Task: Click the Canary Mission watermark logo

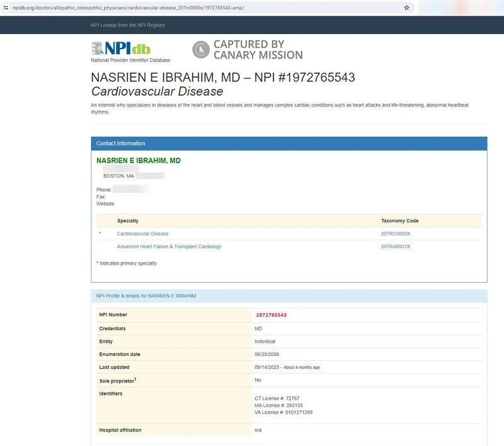Action: pos(247,49)
